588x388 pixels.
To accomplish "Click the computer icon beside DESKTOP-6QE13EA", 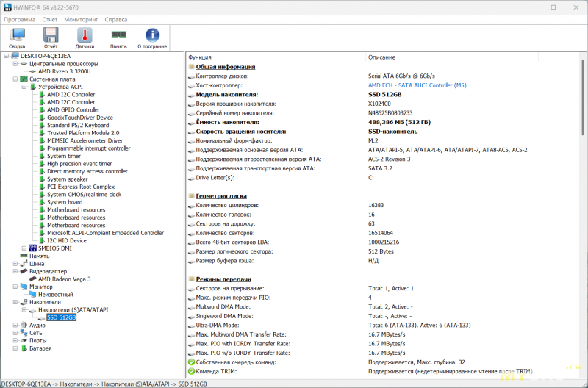I will [x=15, y=56].
